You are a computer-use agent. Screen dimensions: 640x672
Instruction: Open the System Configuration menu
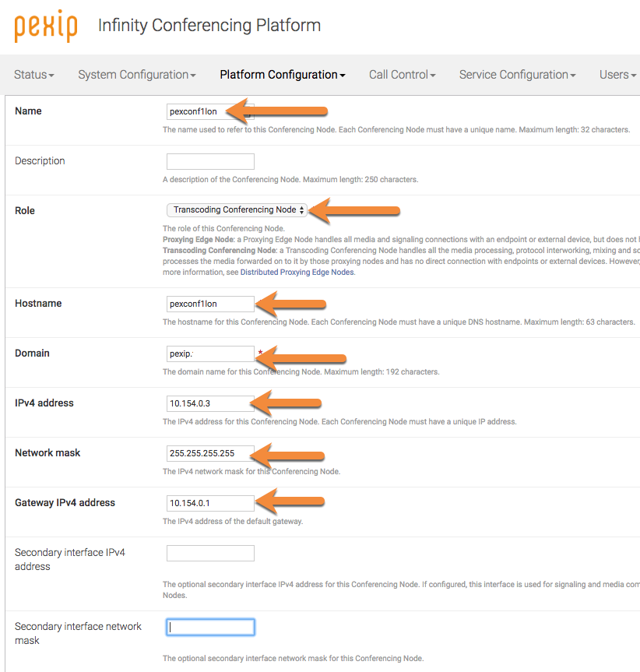[x=136, y=75]
